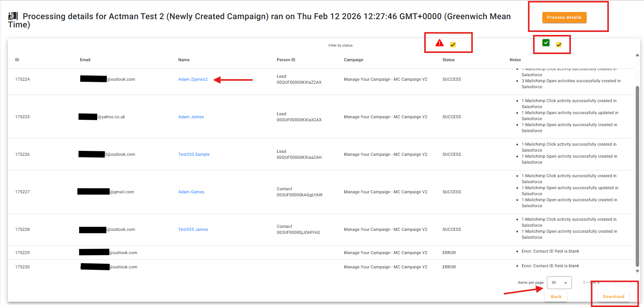Image resolution: width=644 pixels, height=307 pixels.
Task: Click the Campaign column header
Action: 353,60
